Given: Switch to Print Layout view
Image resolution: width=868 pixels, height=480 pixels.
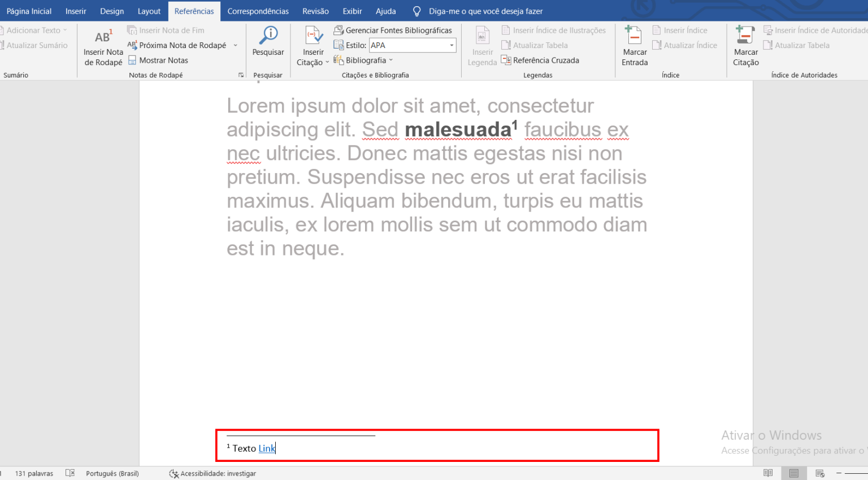Looking at the screenshot, I should click(794, 473).
